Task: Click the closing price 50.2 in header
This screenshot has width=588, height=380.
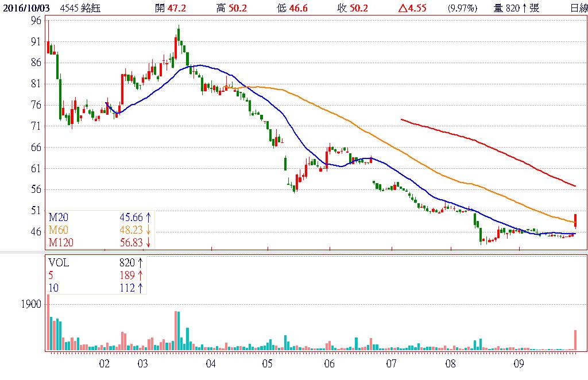Action: (361, 8)
